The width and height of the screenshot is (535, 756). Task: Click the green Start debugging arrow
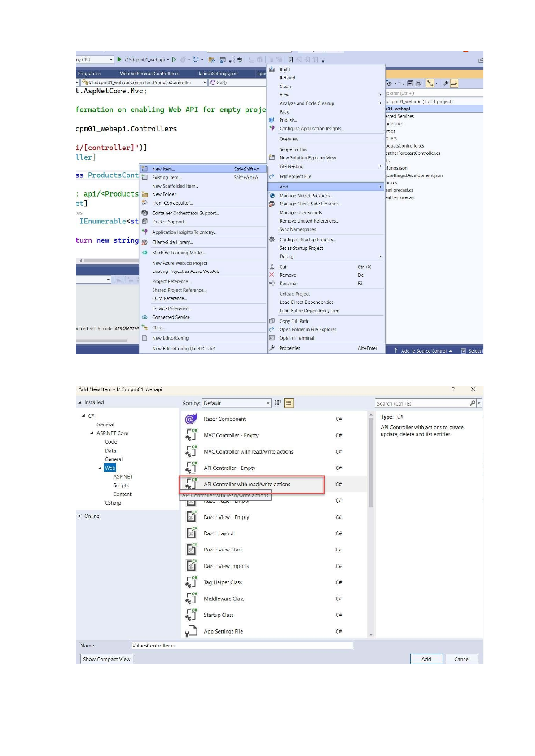pyautogui.click(x=119, y=59)
